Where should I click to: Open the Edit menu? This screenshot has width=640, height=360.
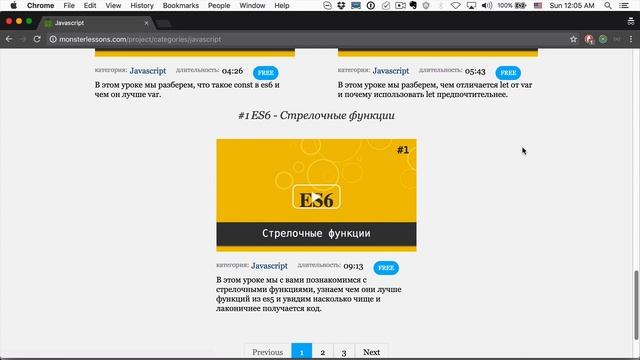coord(90,6)
